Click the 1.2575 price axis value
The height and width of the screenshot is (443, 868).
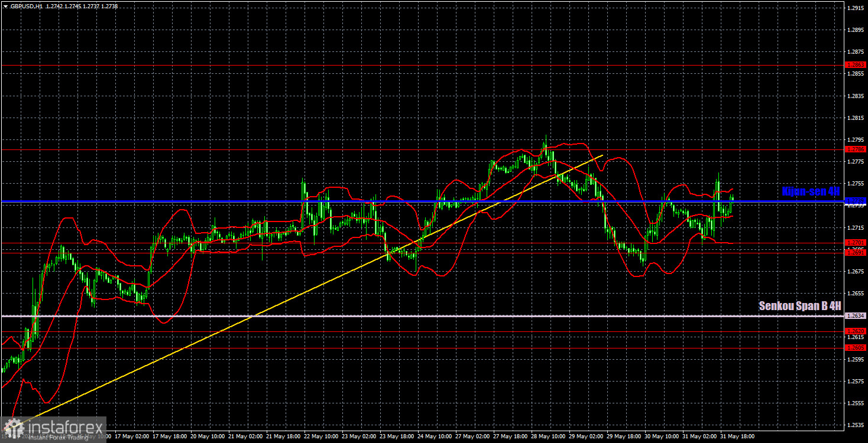click(x=856, y=382)
